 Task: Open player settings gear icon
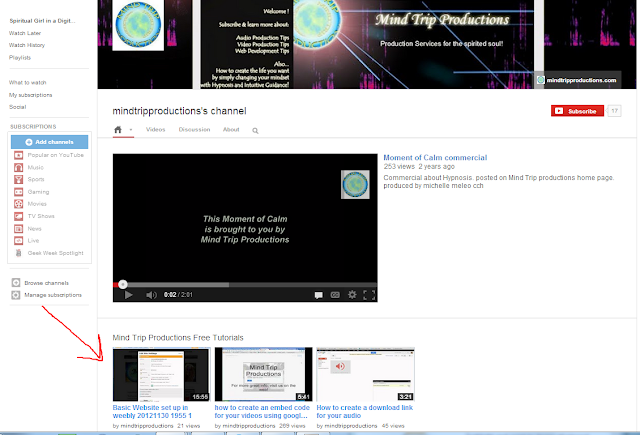(x=352, y=294)
